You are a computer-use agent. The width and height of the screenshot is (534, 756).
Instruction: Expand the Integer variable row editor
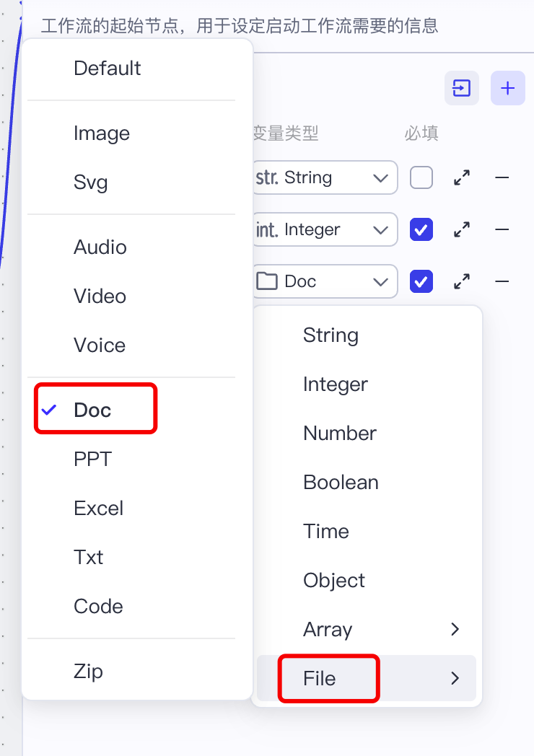(x=462, y=229)
